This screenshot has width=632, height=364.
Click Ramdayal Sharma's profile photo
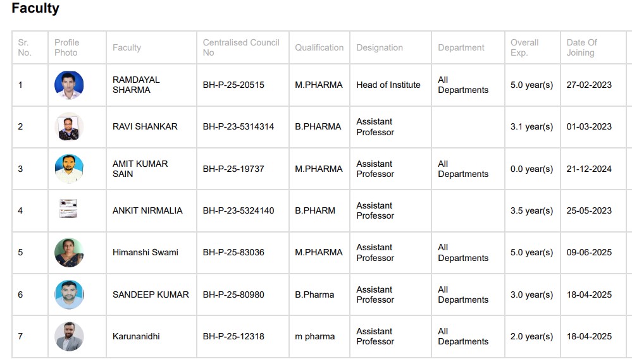point(69,85)
